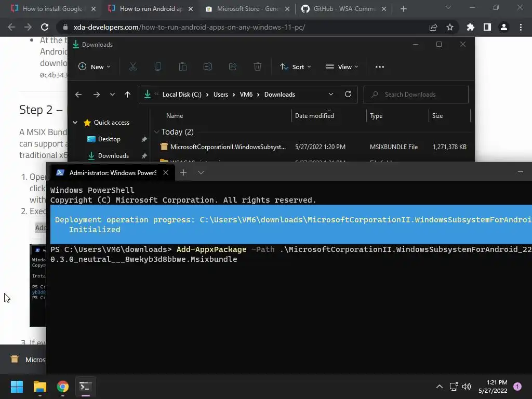Viewport: 532px width, 399px height.
Task: Collapse the Today (2) group
Action: 156,132
